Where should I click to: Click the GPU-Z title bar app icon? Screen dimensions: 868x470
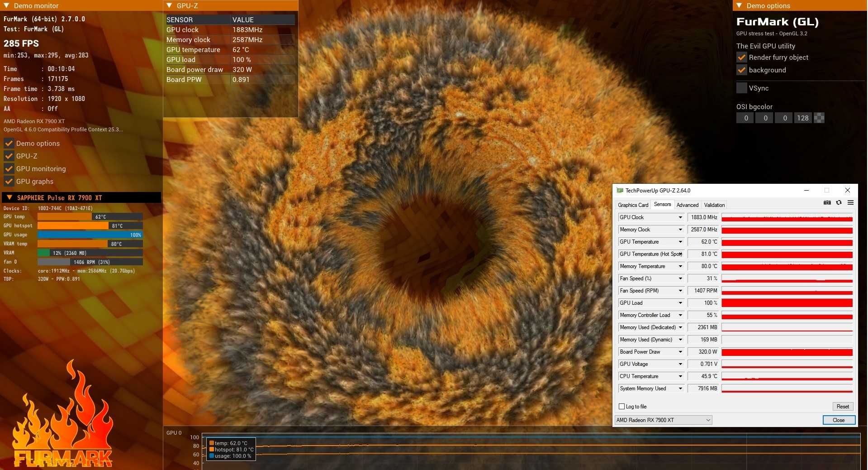620,191
